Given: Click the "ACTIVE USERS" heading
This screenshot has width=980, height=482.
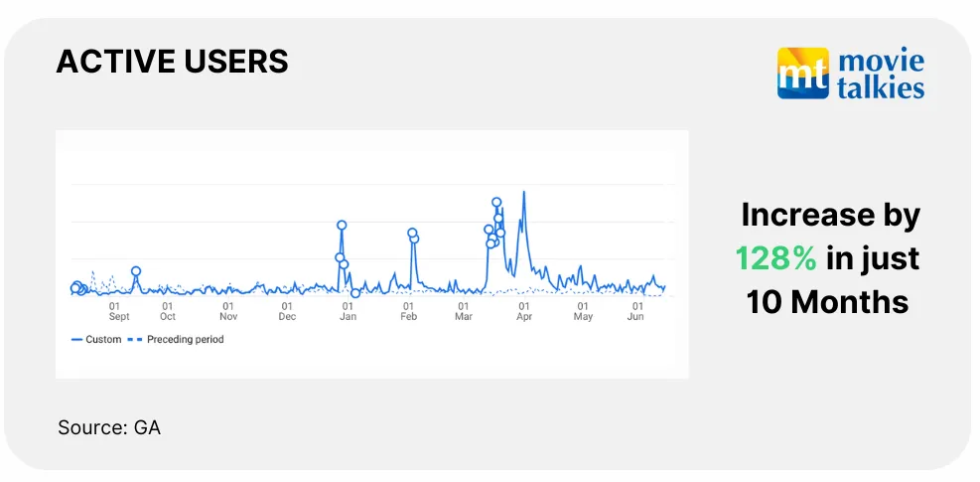Looking at the screenshot, I should pyautogui.click(x=172, y=62).
